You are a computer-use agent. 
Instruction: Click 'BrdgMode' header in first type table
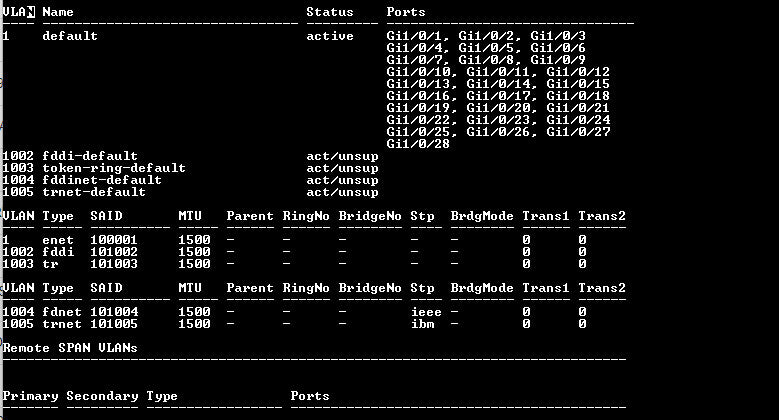(482, 216)
